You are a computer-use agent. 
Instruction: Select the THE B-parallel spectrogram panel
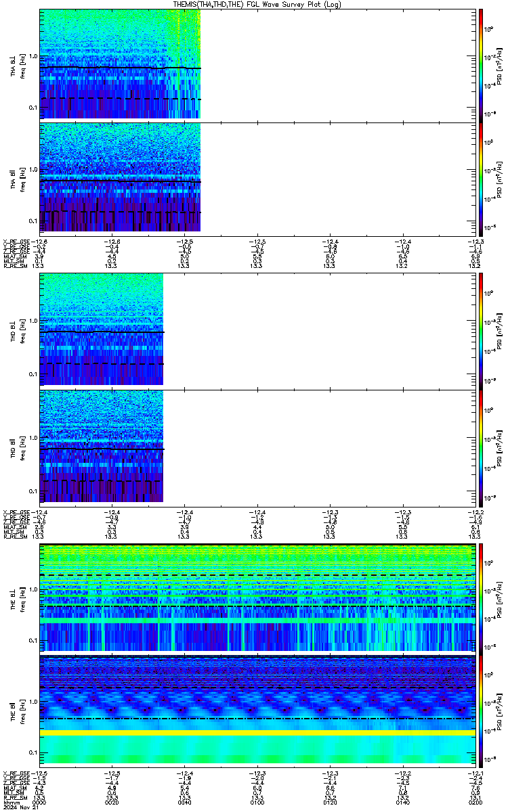pyautogui.click(x=257, y=711)
